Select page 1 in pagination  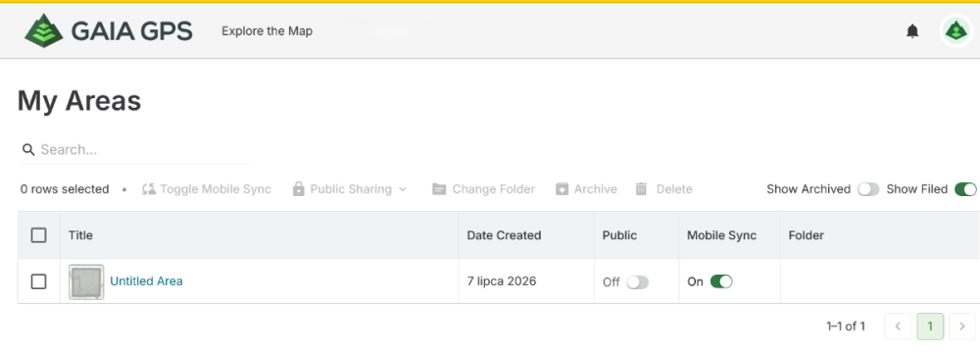click(x=930, y=327)
